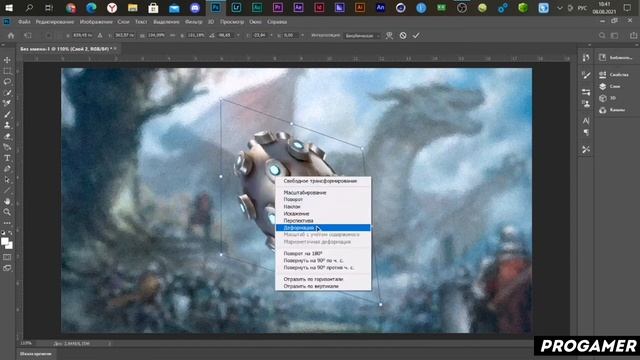Viewport: 640px width, 360px height.
Task: Open the Brush Settings panel icon
Action: [586, 75]
